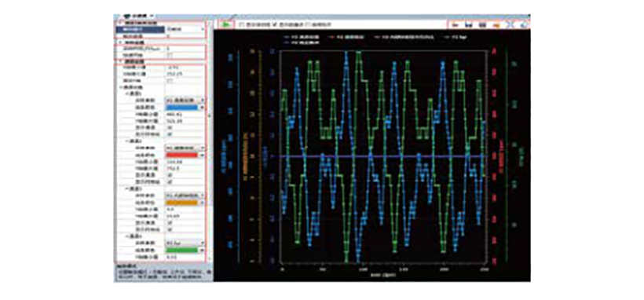This screenshot has height=300, width=644.
Task: Click the orange fourth icon in the top-right toolbar
Action: [496, 25]
